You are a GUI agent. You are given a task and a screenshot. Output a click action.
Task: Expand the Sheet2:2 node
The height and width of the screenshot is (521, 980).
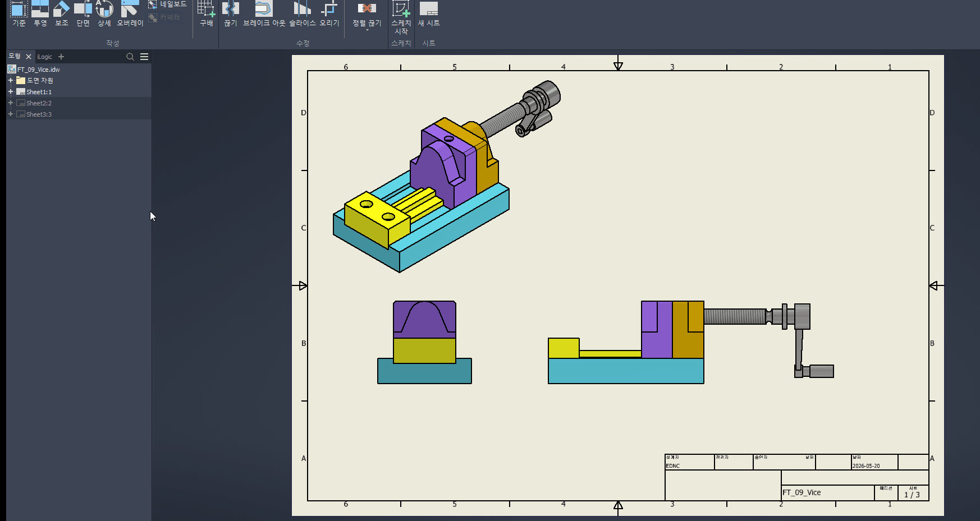pos(11,103)
